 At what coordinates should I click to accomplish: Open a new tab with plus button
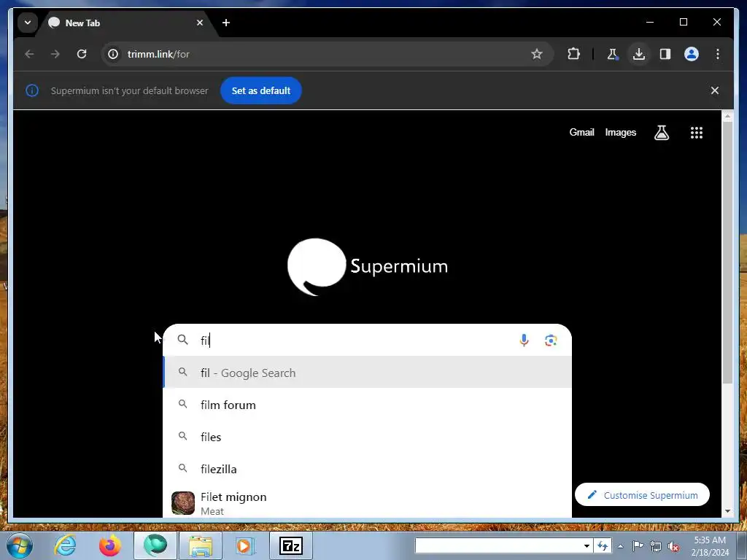coord(226,23)
